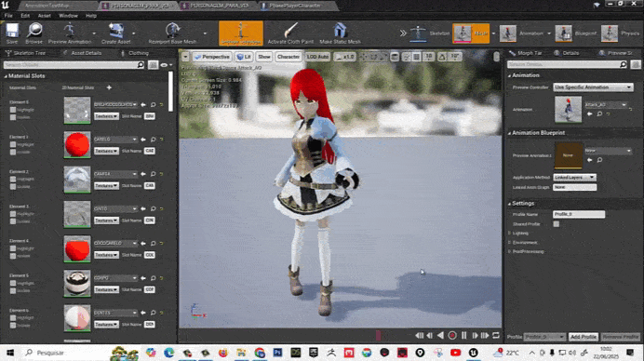Switch to the Clothing tab
The image size is (644, 361).
tap(135, 53)
